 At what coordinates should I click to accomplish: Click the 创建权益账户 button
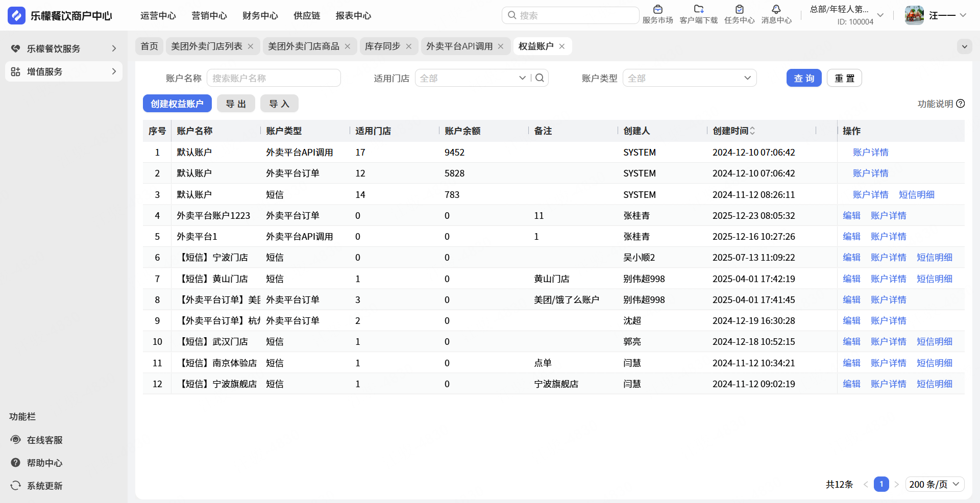(177, 104)
